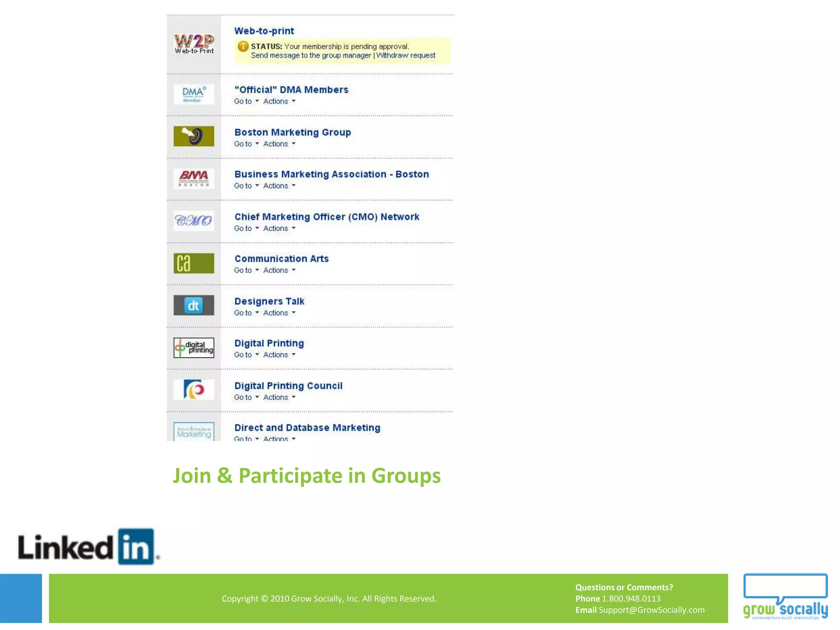This screenshot has height=630, width=840.
Task: Open Chief Marketing Officer (CMO) Network group
Action: (x=326, y=217)
